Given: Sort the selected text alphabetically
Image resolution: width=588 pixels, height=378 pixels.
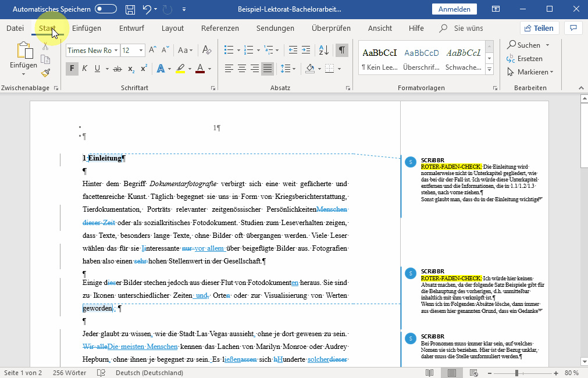Looking at the screenshot, I should pos(323,50).
